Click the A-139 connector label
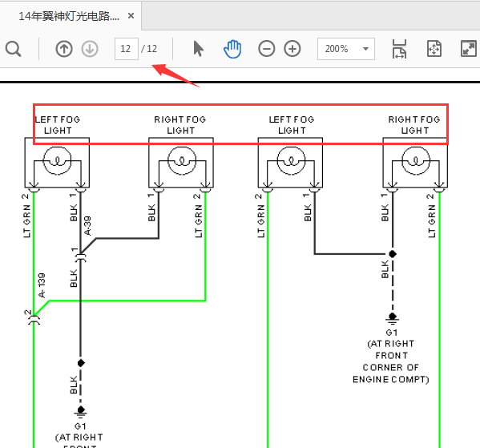 42,285
